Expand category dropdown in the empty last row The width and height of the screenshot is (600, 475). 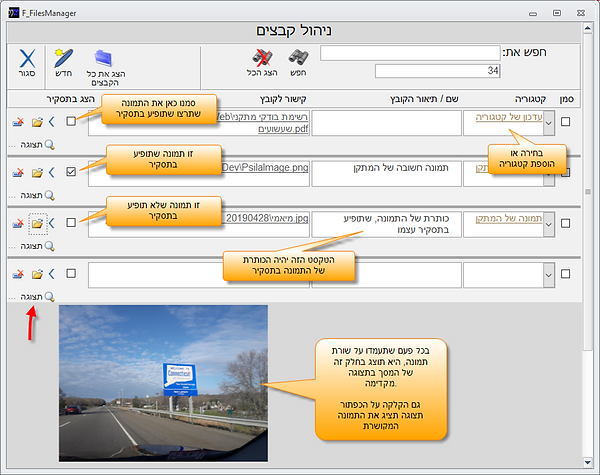pos(549,275)
